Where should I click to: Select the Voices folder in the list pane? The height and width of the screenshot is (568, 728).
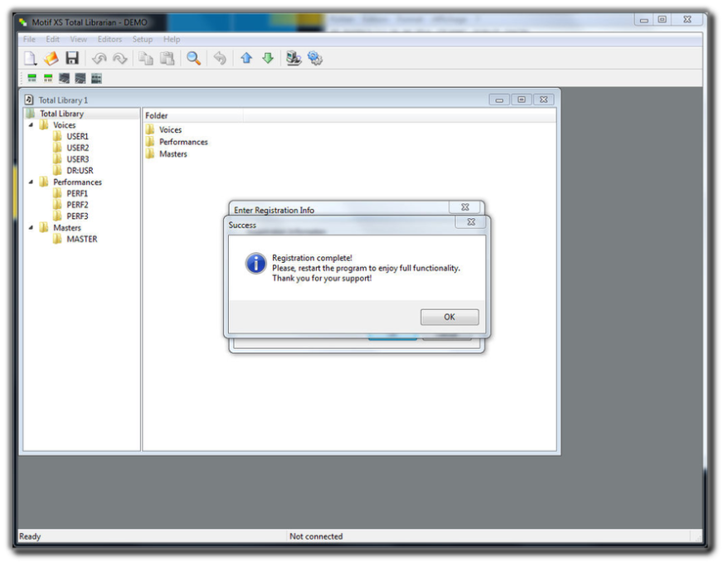coord(170,130)
